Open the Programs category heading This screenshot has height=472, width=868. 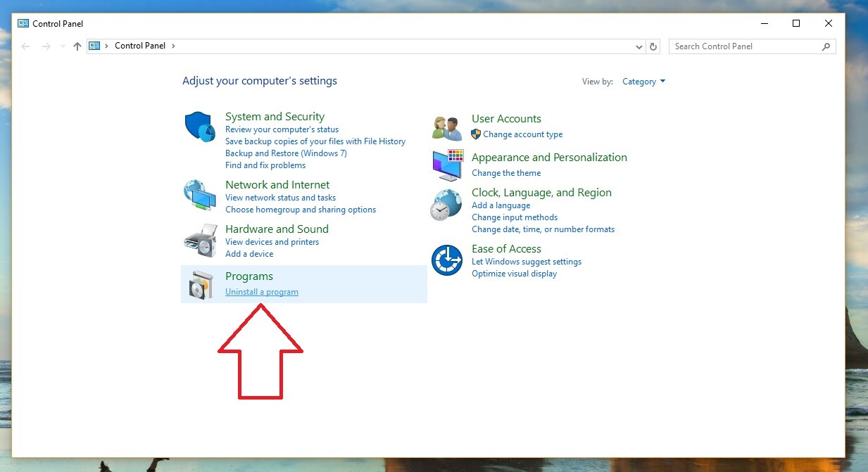click(249, 276)
